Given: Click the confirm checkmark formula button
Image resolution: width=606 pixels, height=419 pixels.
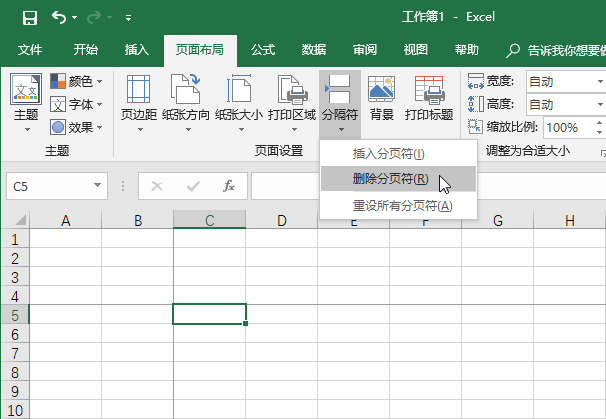Looking at the screenshot, I should [193, 186].
